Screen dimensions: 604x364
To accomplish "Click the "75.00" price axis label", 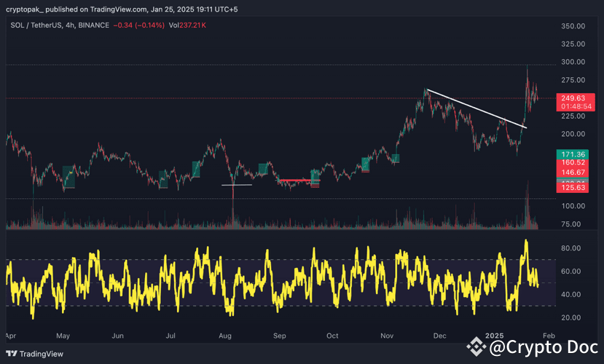I will [571, 224].
